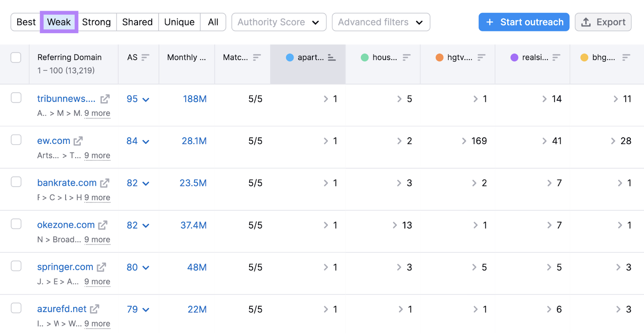Show 9 more categories for tribunnews
The width and height of the screenshot is (644, 334).
point(97,113)
